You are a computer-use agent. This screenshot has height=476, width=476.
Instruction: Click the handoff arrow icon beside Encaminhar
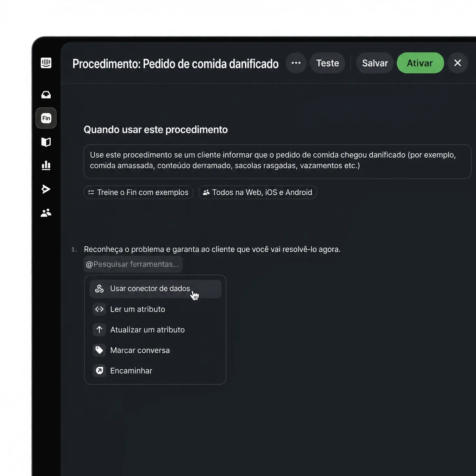(x=100, y=371)
